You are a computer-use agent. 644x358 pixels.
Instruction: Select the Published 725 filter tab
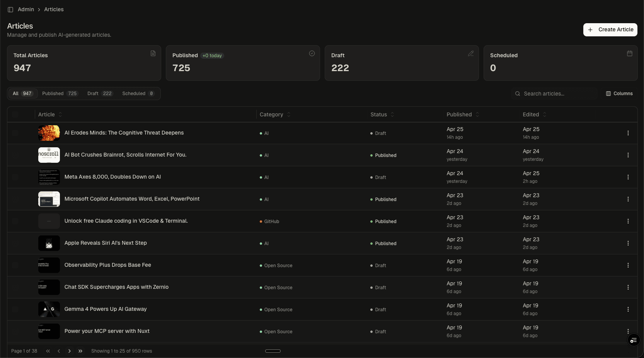coord(60,94)
